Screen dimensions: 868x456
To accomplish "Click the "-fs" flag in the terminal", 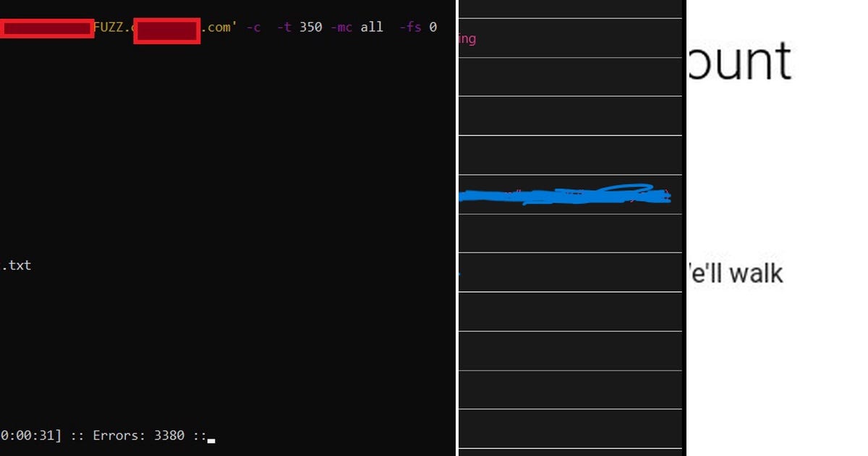I will (x=410, y=28).
